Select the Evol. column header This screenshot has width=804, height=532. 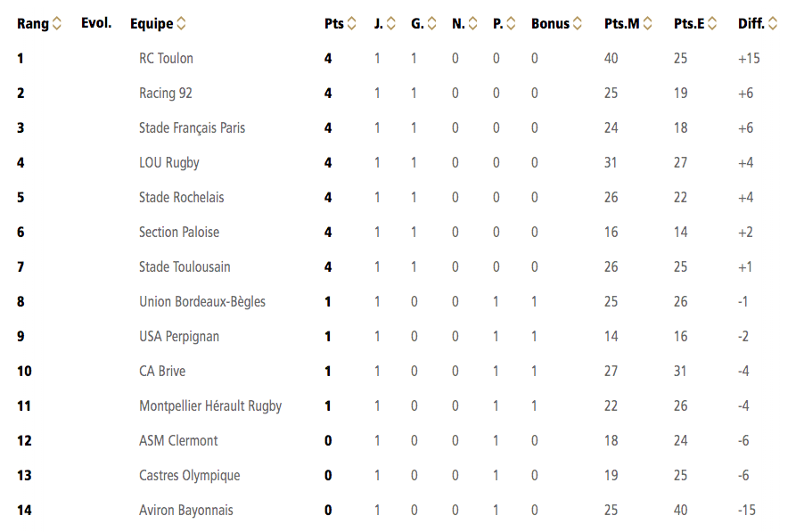(x=96, y=23)
